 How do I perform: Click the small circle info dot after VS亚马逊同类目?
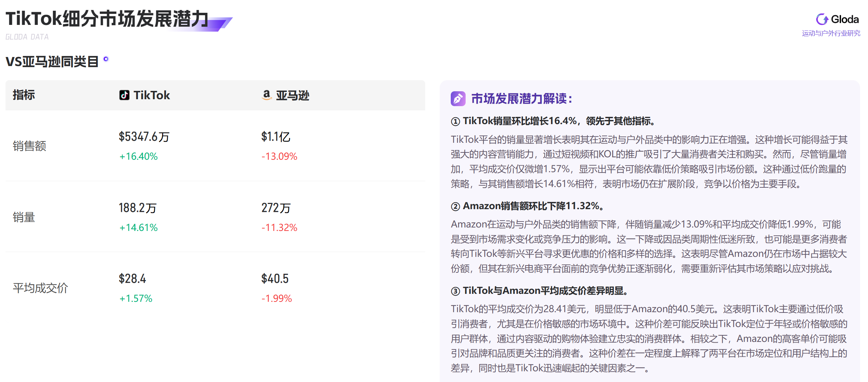tap(106, 59)
